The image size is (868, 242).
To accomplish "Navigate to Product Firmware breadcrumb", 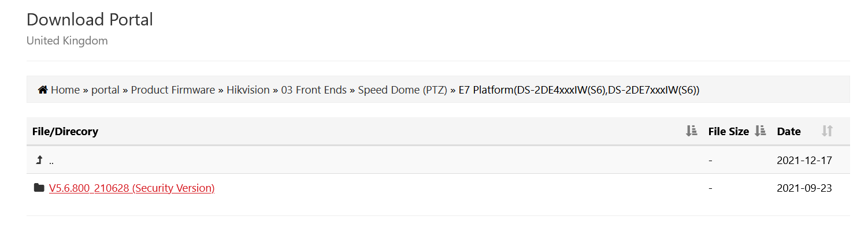I will [173, 90].
